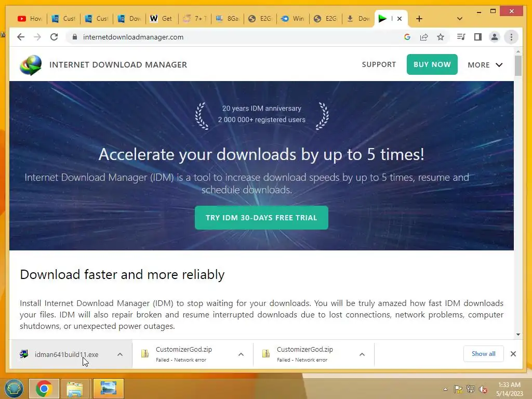Open File Explorer from the taskbar
The height and width of the screenshot is (399, 532).
click(75, 389)
